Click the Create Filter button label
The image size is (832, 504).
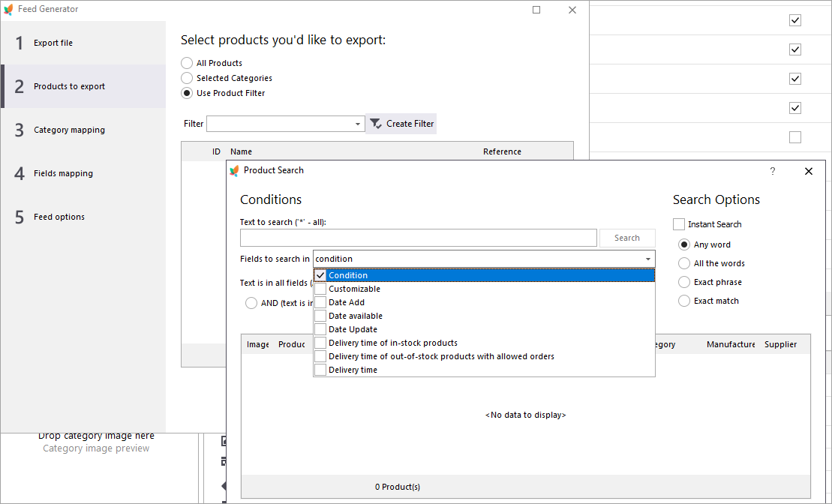tap(410, 124)
